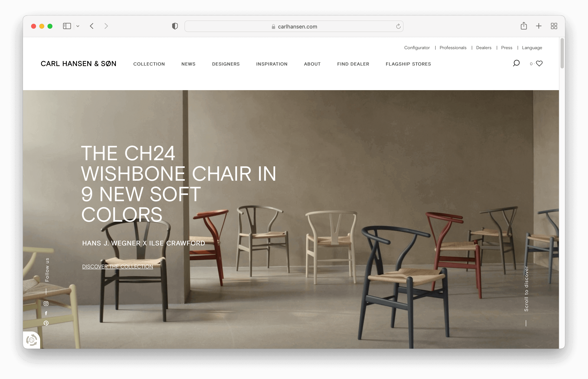Visit the Instagram profile icon
The image size is (588, 379).
point(46,303)
